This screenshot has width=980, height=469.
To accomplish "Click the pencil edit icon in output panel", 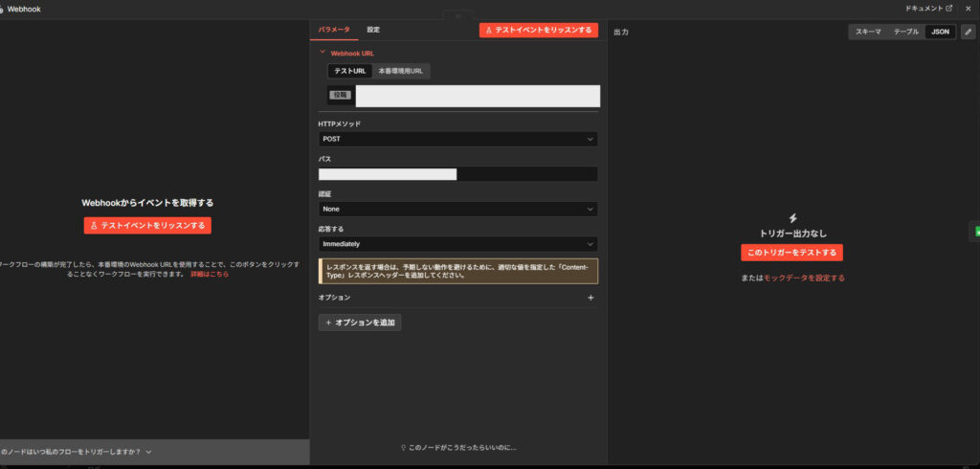I will tap(968, 32).
